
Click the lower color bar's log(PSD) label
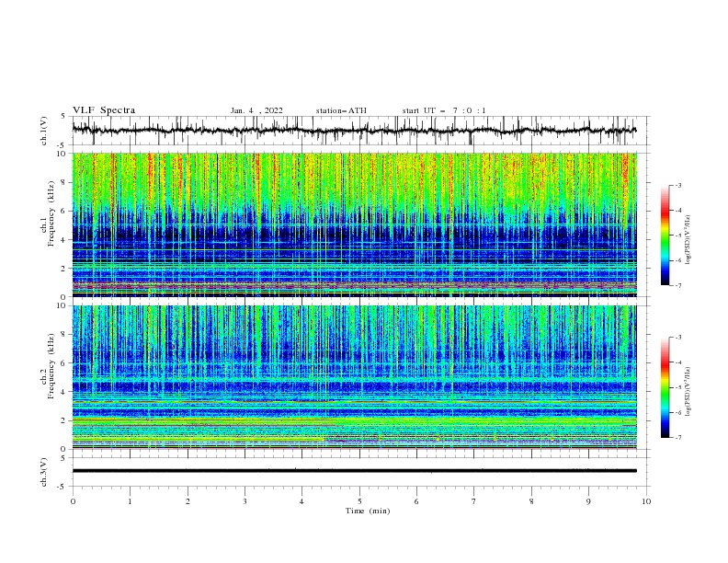click(x=688, y=391)
